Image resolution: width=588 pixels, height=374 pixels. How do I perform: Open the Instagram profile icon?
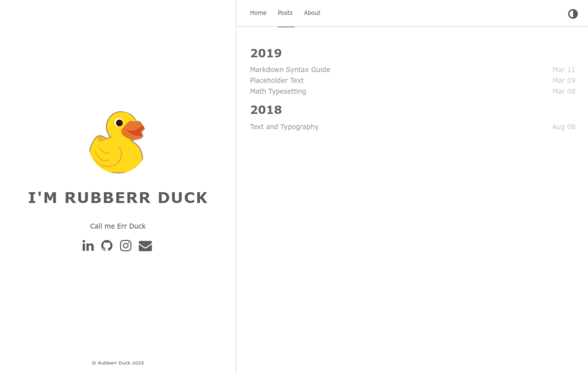pyautogui.click(x=126, y=246)
